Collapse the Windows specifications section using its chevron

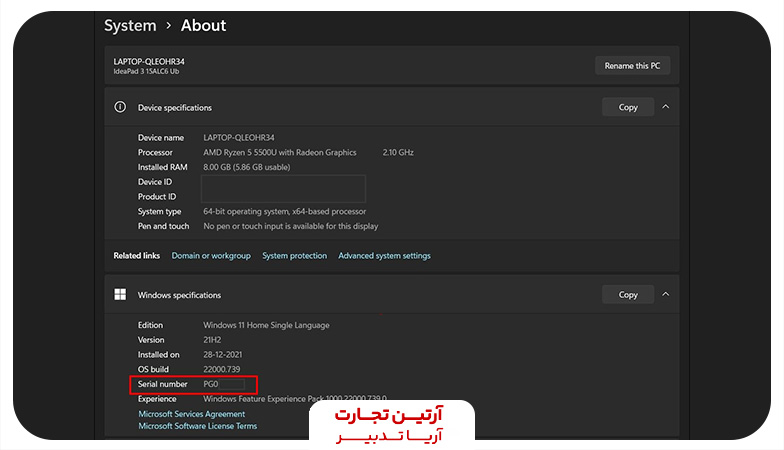point(666,295)
